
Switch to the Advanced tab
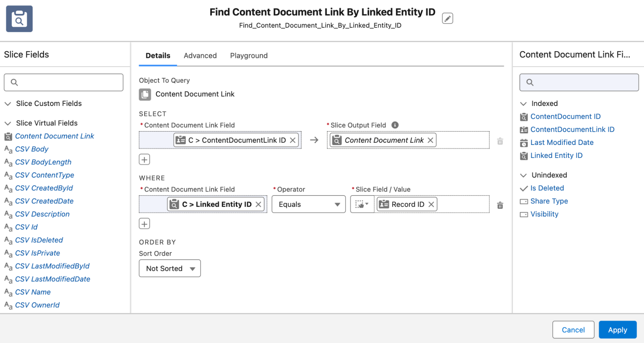click(x=200, y=55)
